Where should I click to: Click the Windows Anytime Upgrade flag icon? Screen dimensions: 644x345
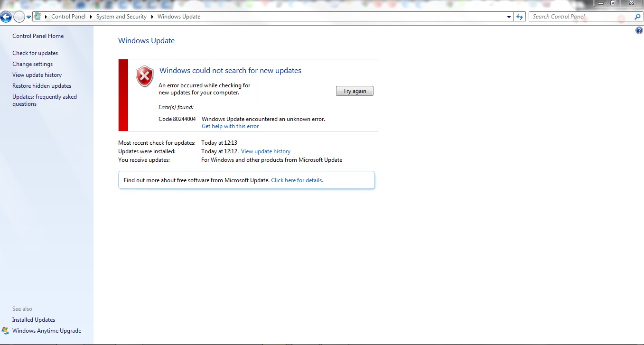[5, 331]
